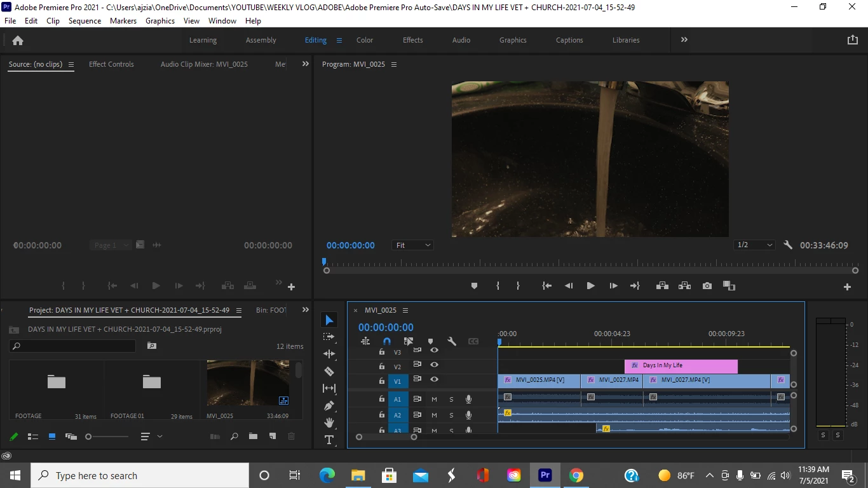
Task: Step back one frame in Program monitor
Action: point(569,286)
